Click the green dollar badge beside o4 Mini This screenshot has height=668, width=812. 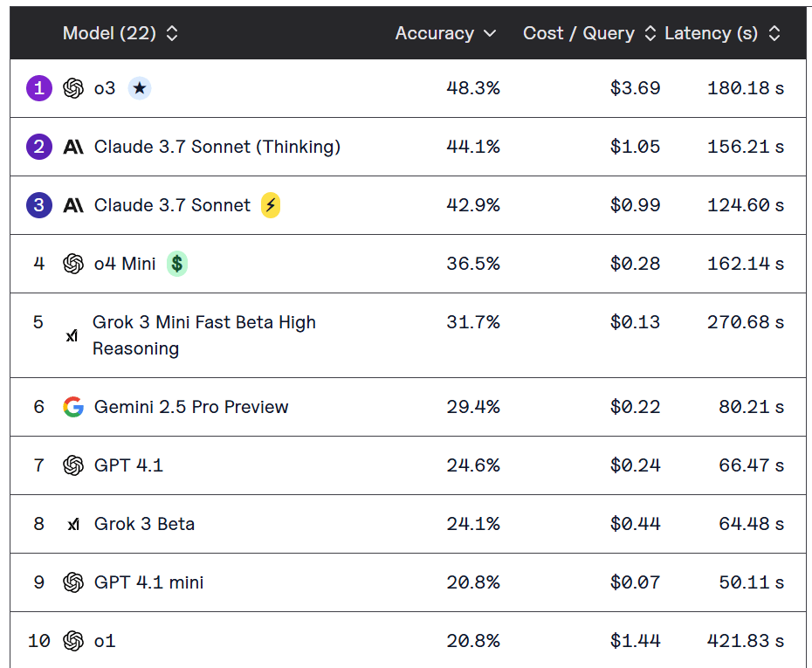[x=177, y=264]
